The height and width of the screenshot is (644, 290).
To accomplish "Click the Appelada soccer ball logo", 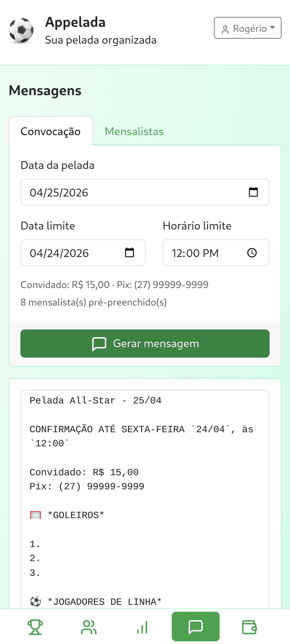I will 21,31.
